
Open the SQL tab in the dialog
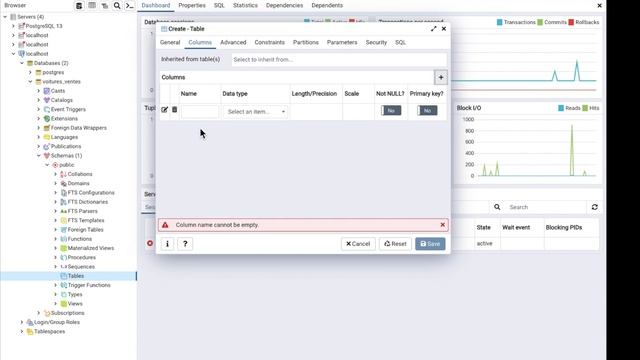(x=400, y=42)
